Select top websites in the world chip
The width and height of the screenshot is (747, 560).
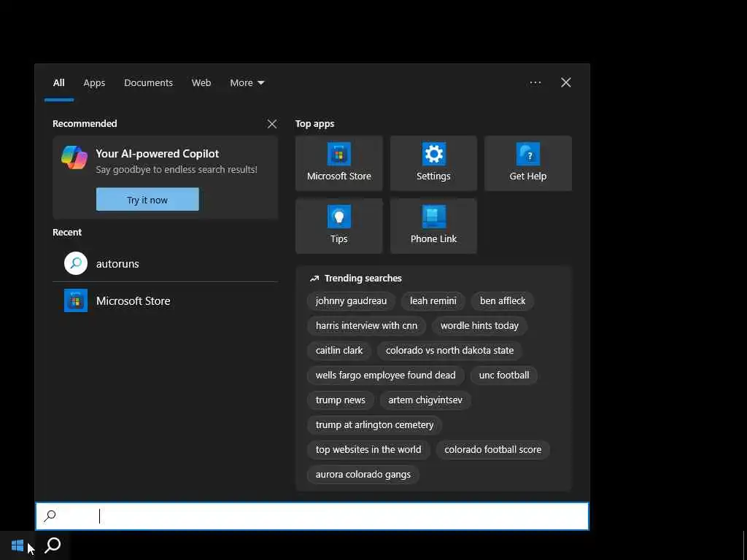point(368,449)
